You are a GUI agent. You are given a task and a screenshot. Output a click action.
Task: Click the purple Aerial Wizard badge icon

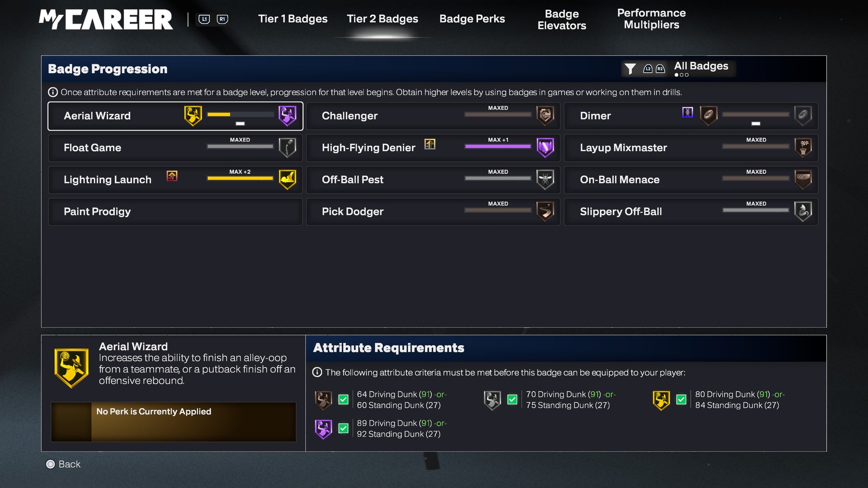click(287, 116)
